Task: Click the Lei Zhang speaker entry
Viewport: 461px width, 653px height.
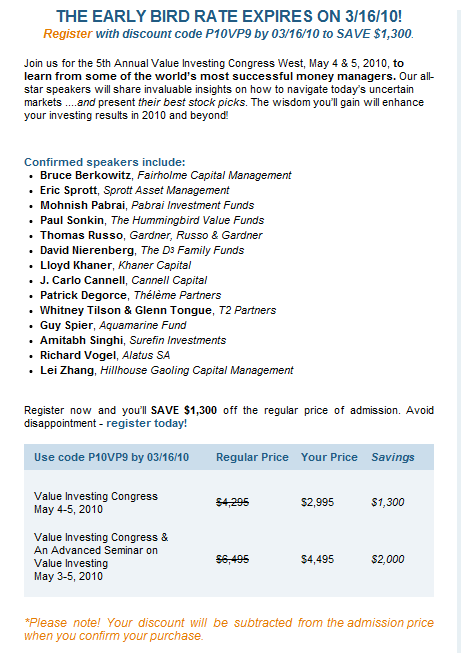Action: [167, 370]
